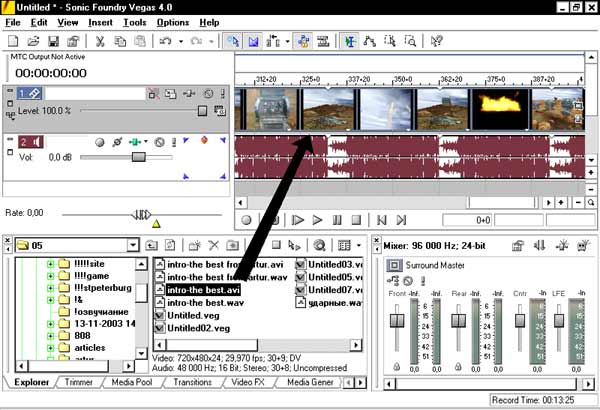Click the Open file toolbar icon
This screenshot has width=600, height=410.
pos(34,42)
